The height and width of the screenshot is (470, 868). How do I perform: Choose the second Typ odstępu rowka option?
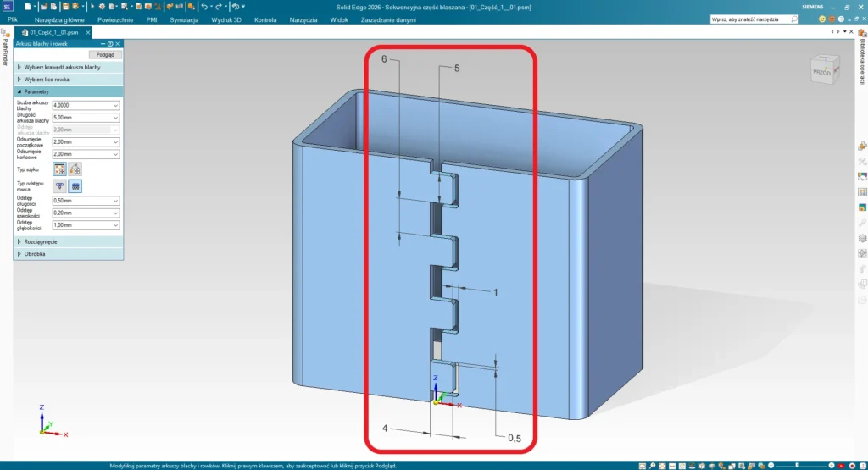click(x=75, y=185)
